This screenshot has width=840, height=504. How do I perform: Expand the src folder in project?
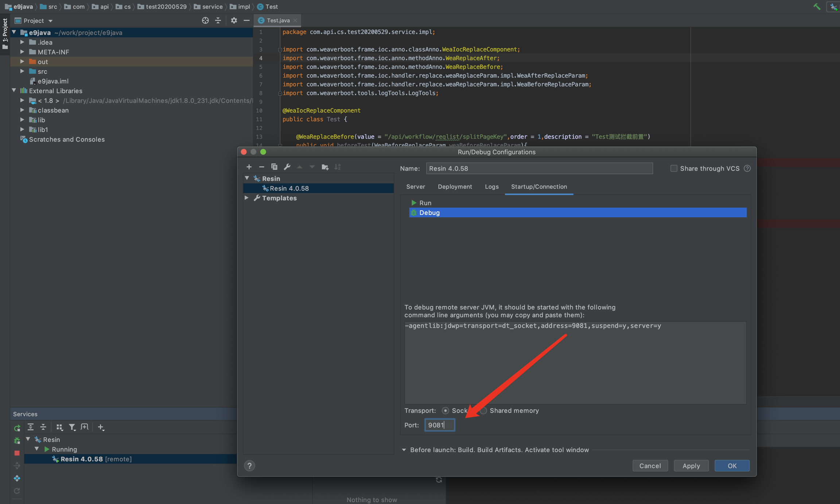[x=22, y=71]
